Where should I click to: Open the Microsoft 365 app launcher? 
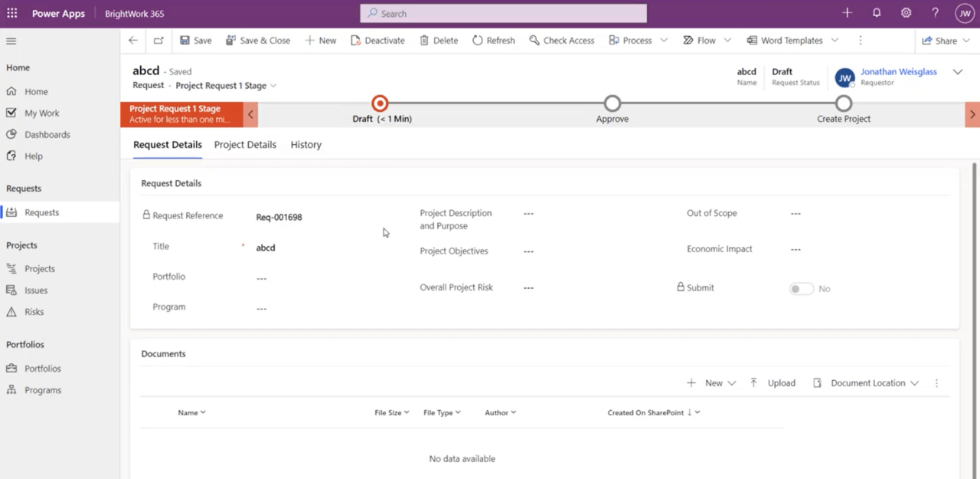[11, 13]
